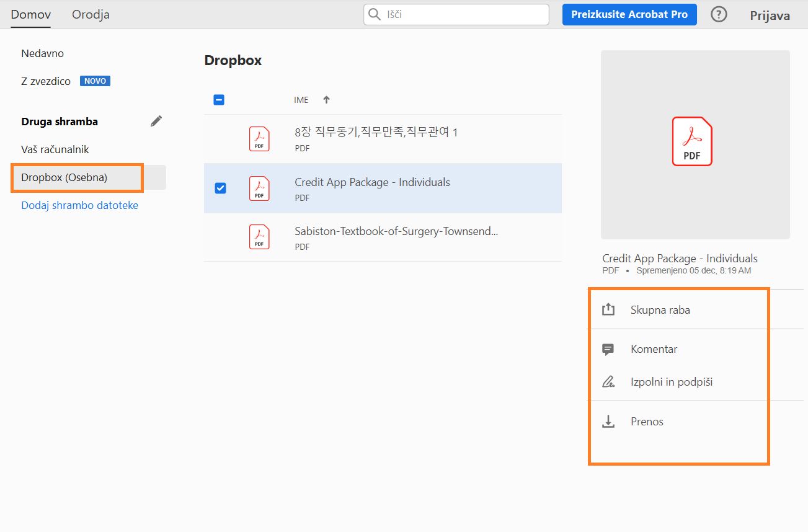Click the pencil icon beside Druga shramba
Viewport: 808px width, 532px height.
click(156, 120)
